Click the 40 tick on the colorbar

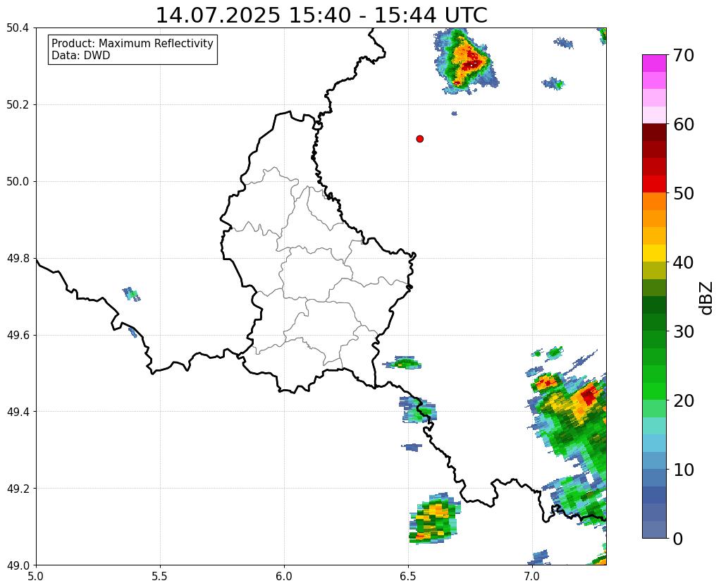click(x=684, y=262)
